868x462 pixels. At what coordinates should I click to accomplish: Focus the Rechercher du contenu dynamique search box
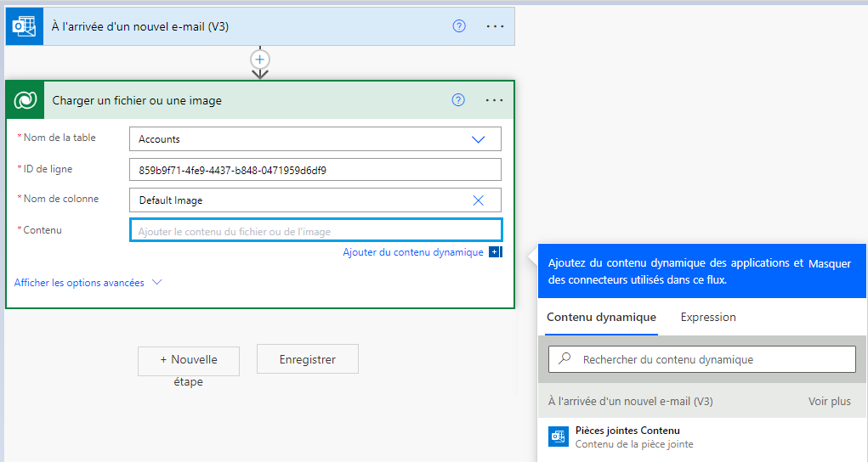(x=702, y=359)
